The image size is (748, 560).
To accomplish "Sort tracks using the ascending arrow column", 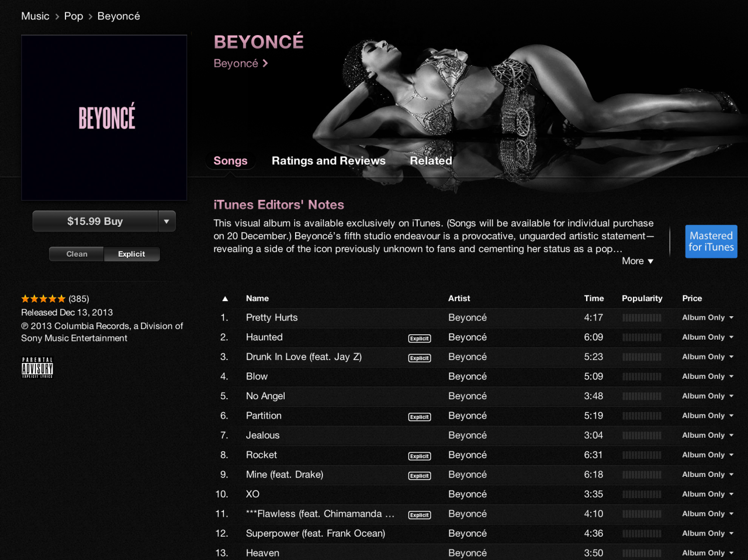I will pos(225,299).
